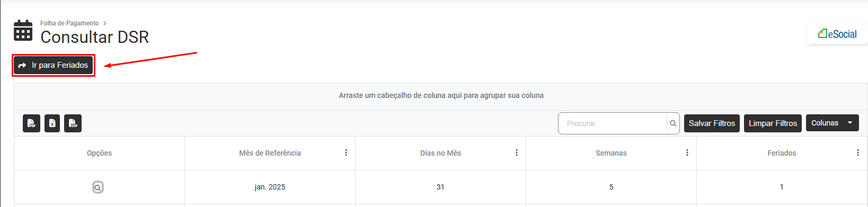Screen dimensions: 868x207
Task: Click the calendar icon beside Consultar DSR
Action: pyautogui.click(x=23, y=30)
